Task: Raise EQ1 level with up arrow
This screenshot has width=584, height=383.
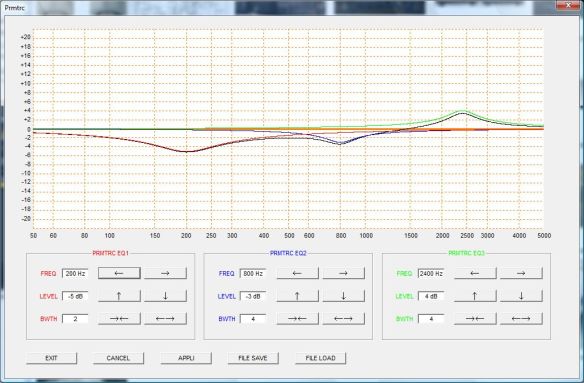Action: click(119, 296)
